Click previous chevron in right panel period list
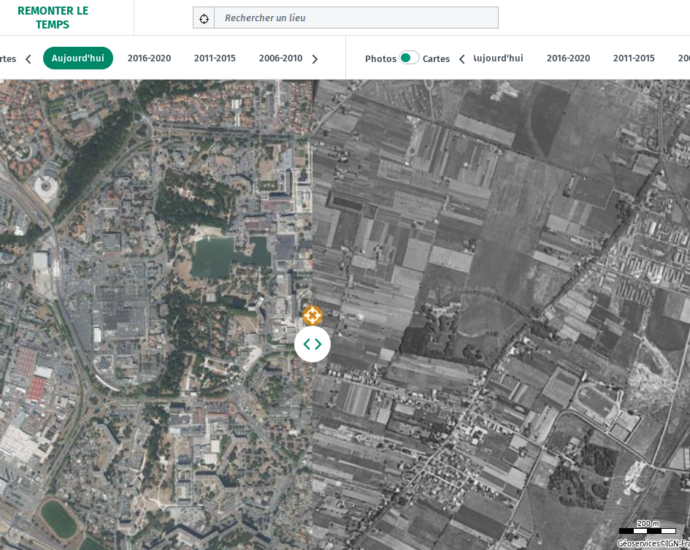Screen dimensions: 690x550 tap(462, 59)
